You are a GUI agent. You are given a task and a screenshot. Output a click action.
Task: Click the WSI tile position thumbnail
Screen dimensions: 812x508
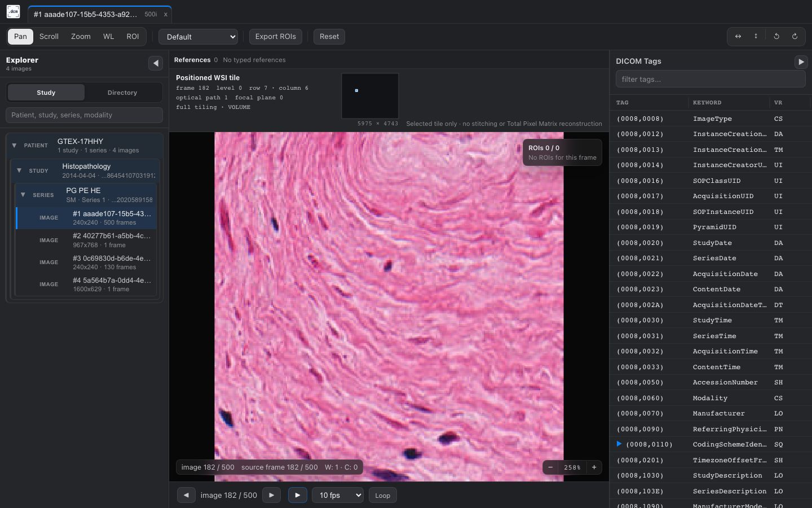(370, 95)
